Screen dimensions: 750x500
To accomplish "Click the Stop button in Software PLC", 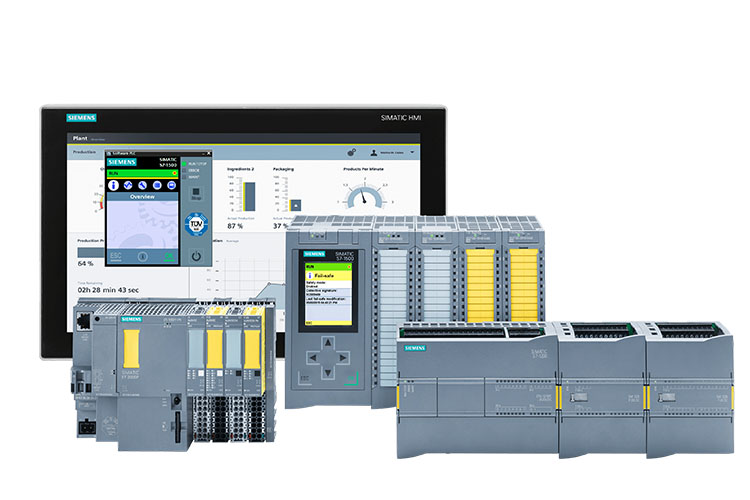I will (x=196, y=193).
